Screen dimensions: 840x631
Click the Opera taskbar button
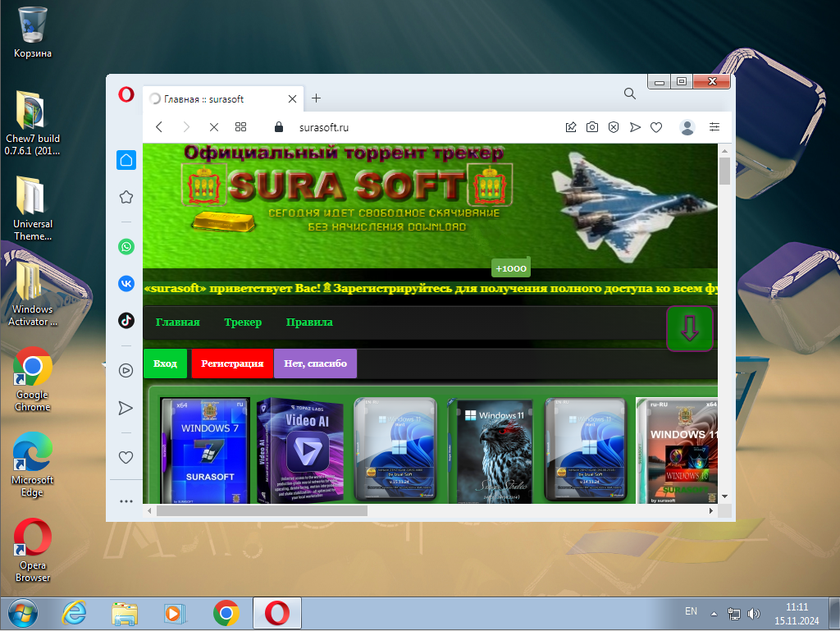(277, 613)
